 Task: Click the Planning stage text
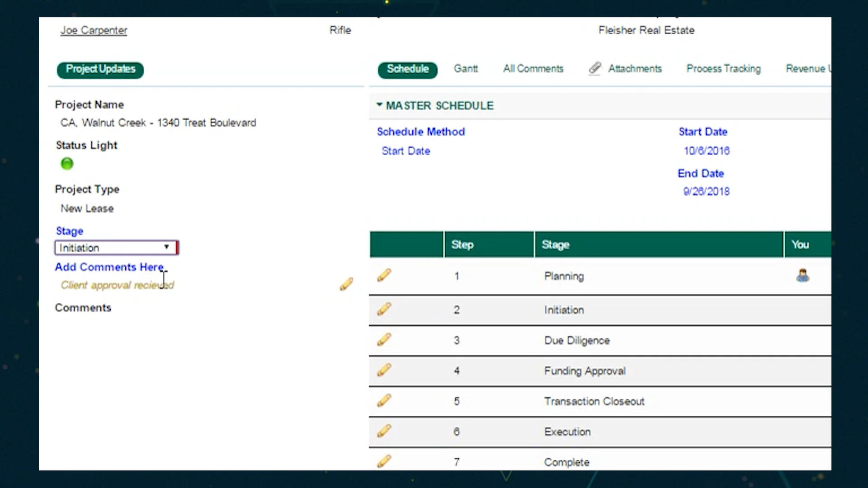(564, 276)
